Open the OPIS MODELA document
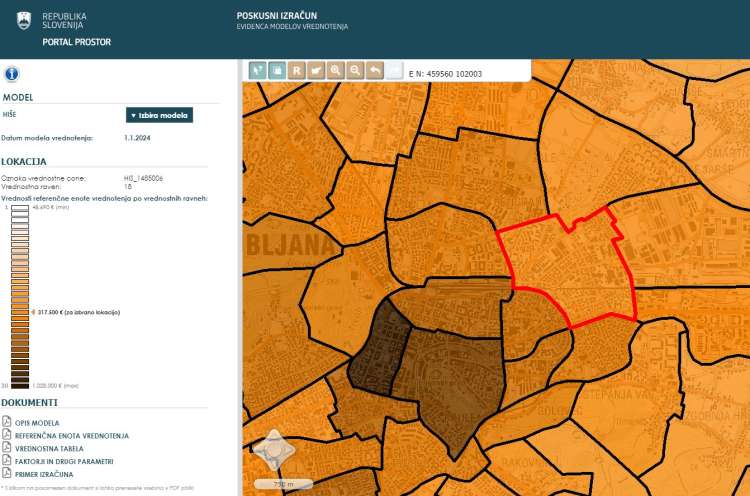The width and height of the screenshot is (750, 496). pos(37,423)
